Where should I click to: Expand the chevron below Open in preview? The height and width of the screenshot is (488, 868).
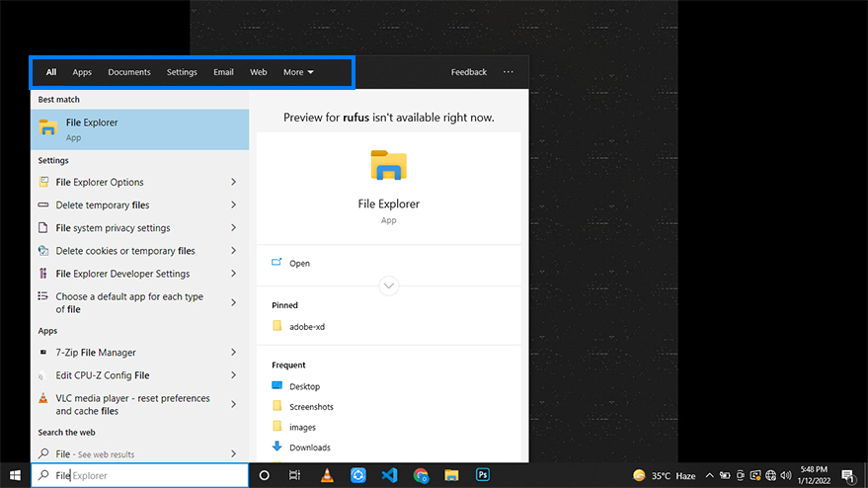(388, 285)
